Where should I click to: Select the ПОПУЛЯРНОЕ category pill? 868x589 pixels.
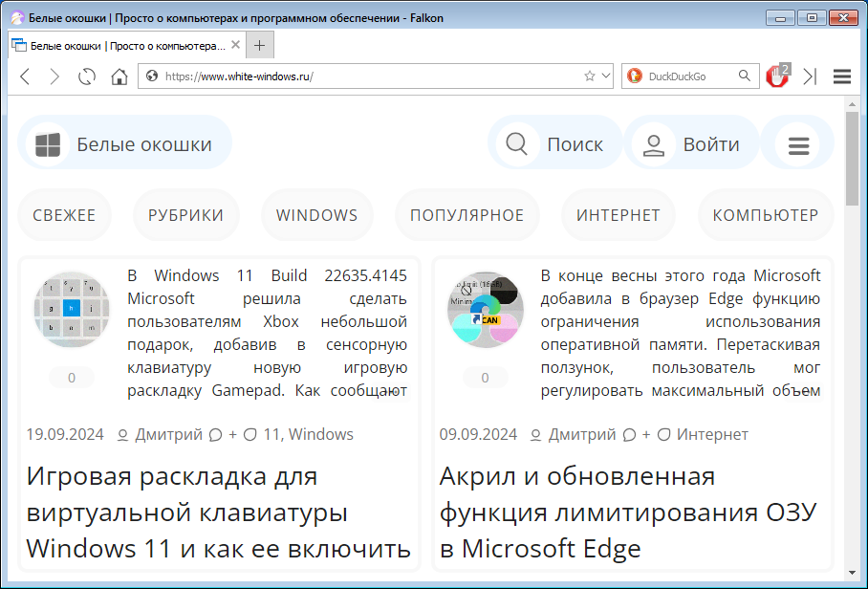pos(467,215)
